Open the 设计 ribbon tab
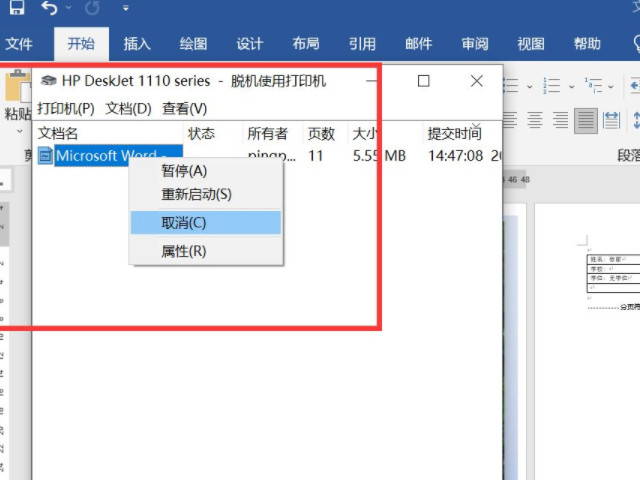 coord(250,43)
